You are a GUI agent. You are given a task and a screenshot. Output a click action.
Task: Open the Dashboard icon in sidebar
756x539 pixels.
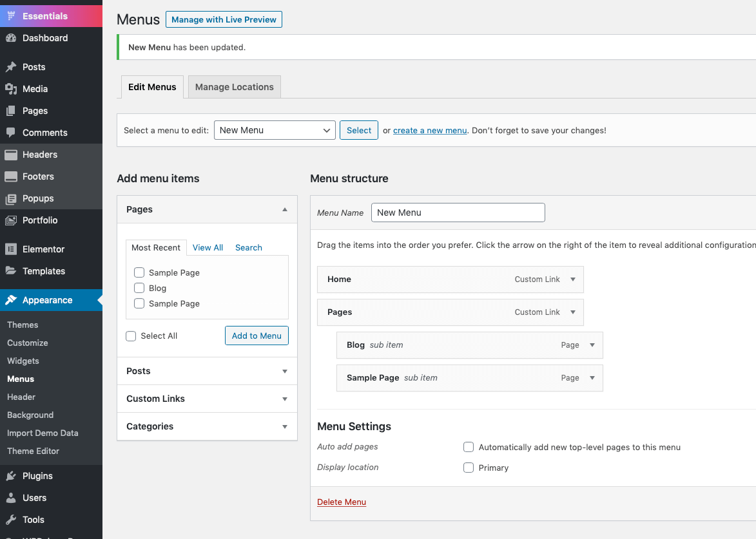(10, 38)
